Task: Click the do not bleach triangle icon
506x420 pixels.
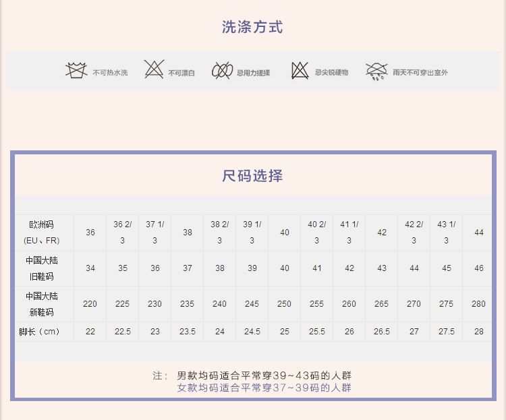Action: [x=154, y=69]
